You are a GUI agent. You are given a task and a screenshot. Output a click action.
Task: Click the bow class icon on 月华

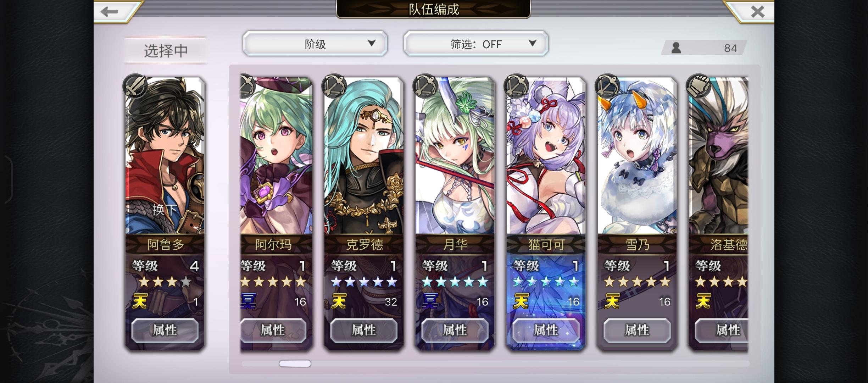point(425,86)
